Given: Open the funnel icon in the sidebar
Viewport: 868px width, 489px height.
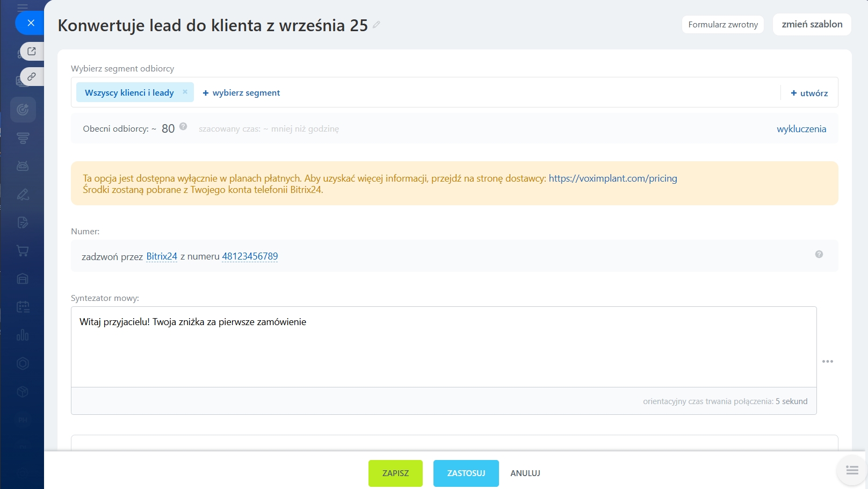Looking at the screenshot, I should click(x=23, y=138).
